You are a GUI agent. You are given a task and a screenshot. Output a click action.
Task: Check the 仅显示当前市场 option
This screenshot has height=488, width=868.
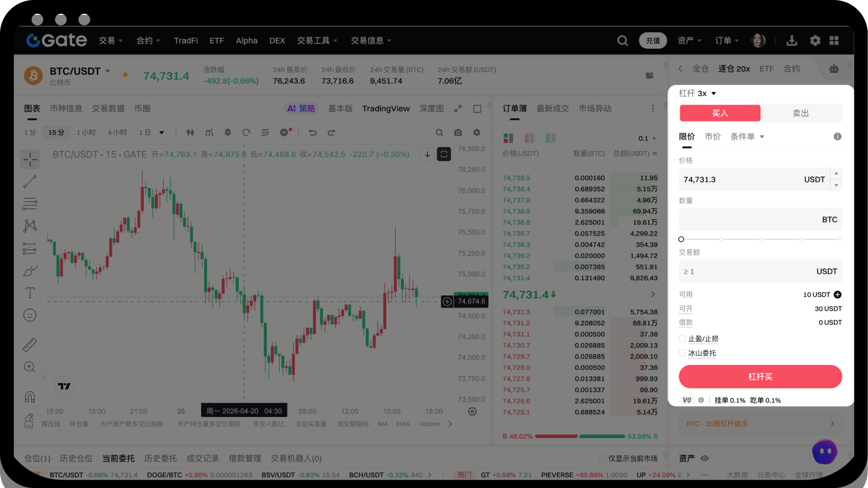tap(602, 458)
